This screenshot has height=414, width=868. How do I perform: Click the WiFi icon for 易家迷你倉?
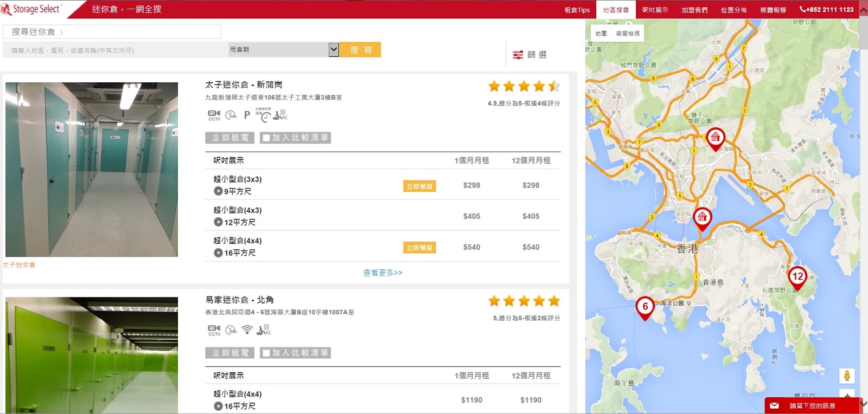(x=247, y=329)
